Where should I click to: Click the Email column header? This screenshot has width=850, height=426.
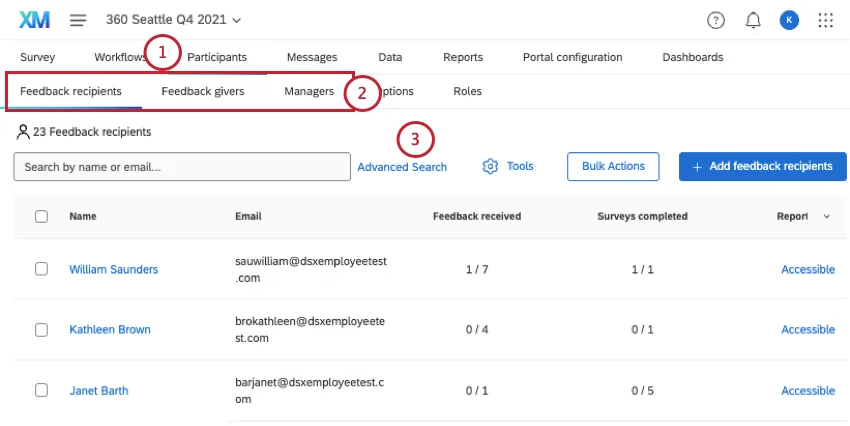click(248, 216)
